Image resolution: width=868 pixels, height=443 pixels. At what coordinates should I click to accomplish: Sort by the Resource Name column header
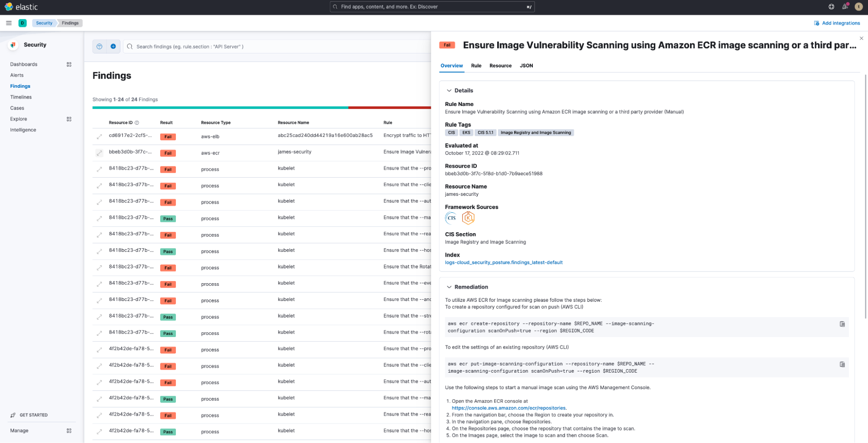tap(294, 123)
